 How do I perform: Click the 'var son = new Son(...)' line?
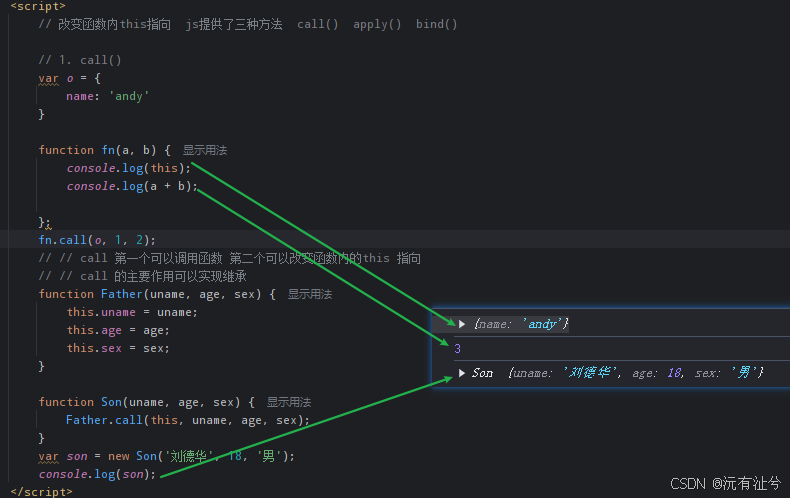click(167, 456)
